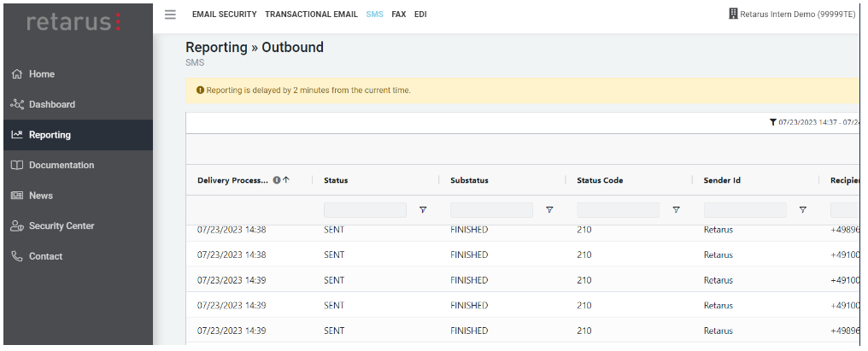Click the Security Center icon
This screenshot has width=868, height=351.
point(17,226)
